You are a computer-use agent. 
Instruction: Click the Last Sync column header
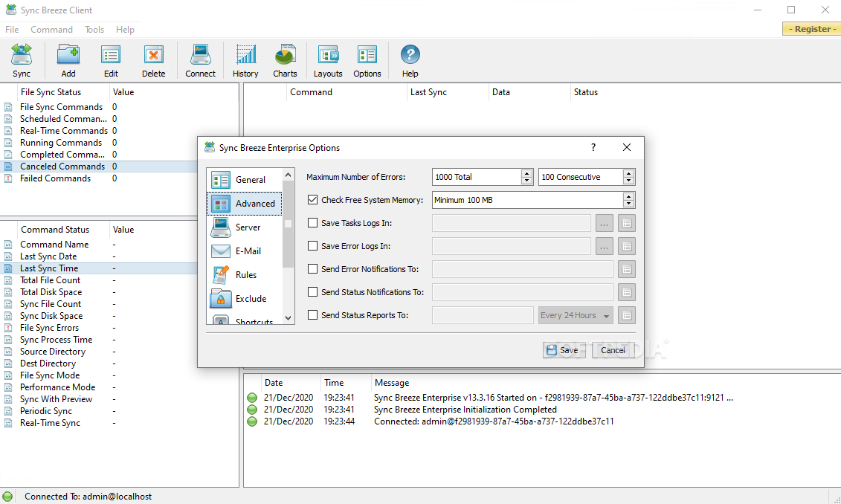coord(448,92)
